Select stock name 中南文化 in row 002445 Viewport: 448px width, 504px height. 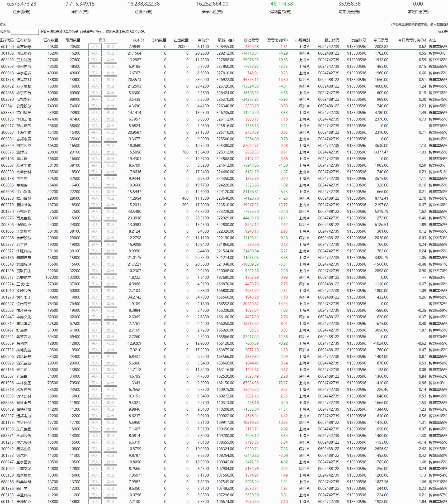24,317
